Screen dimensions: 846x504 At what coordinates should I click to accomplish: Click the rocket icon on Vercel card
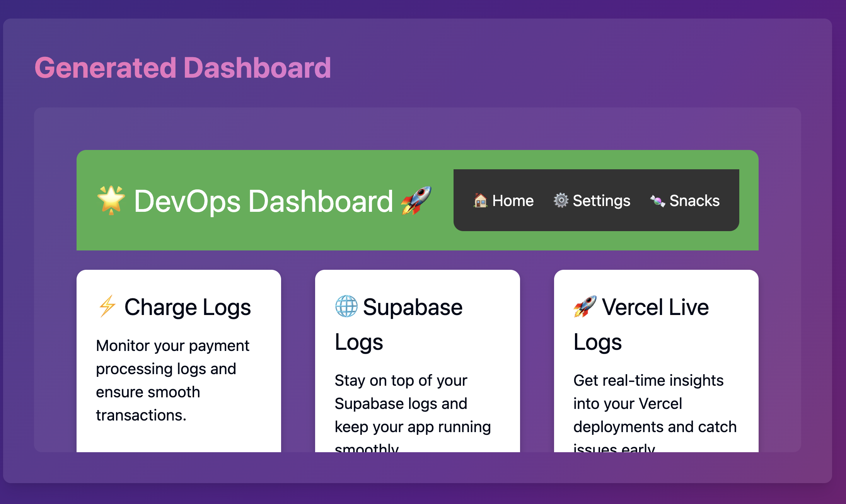[x=585, y=306]
